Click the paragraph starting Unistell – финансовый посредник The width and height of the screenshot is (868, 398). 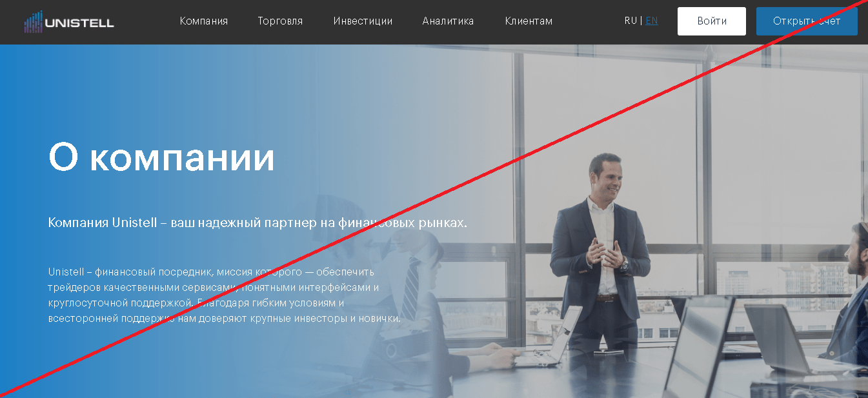pyautogui.click(x=224, y=295)
